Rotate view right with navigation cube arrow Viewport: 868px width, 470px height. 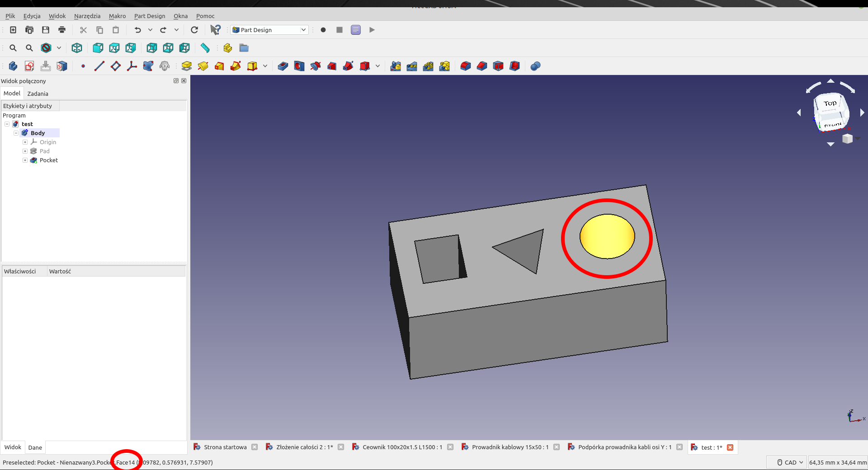pyautogui.click(x=862, y=112)
